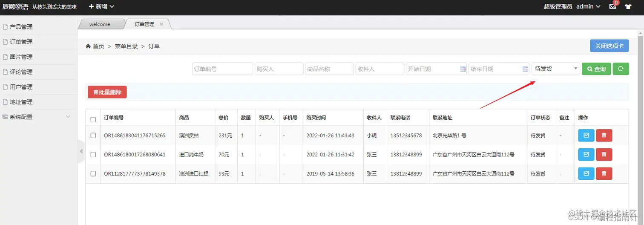644x225 pixels.
Task: Open 评论管理 in the sidebar
Action: tap(38, 72)
